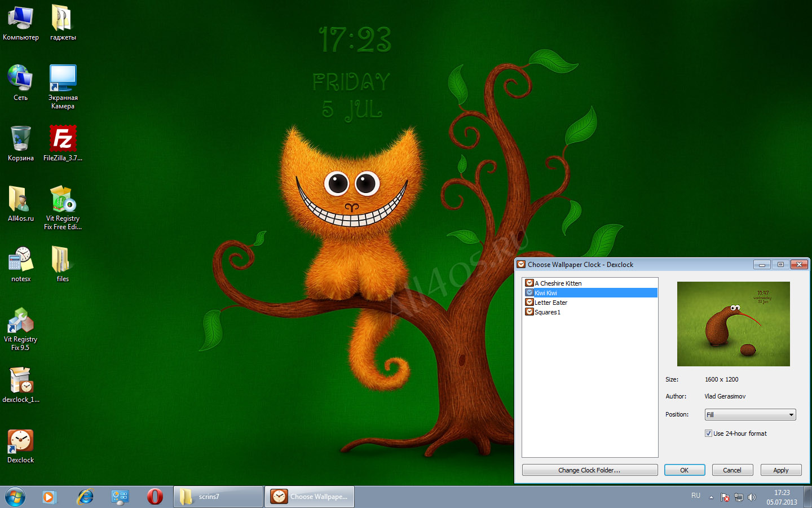Toggle Use 24-hour format checkbox

coord(708,433)
